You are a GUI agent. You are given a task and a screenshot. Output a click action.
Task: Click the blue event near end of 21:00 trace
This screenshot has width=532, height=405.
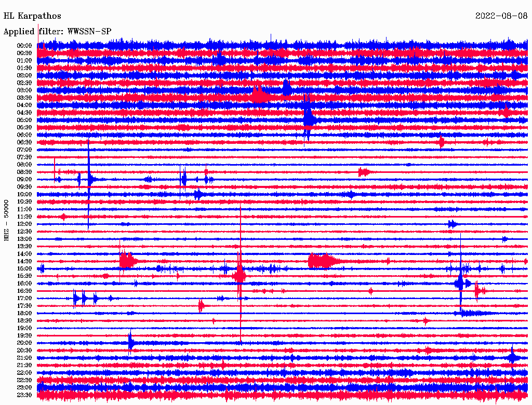513,358
